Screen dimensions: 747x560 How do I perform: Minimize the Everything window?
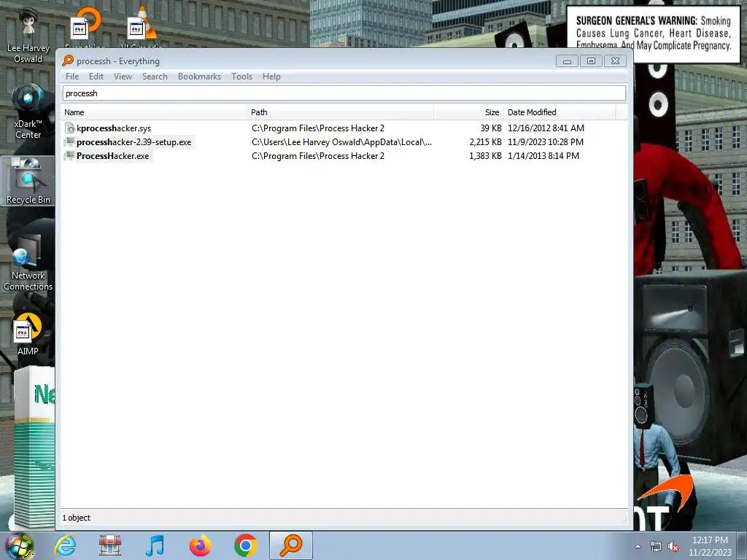click(567, 61)
